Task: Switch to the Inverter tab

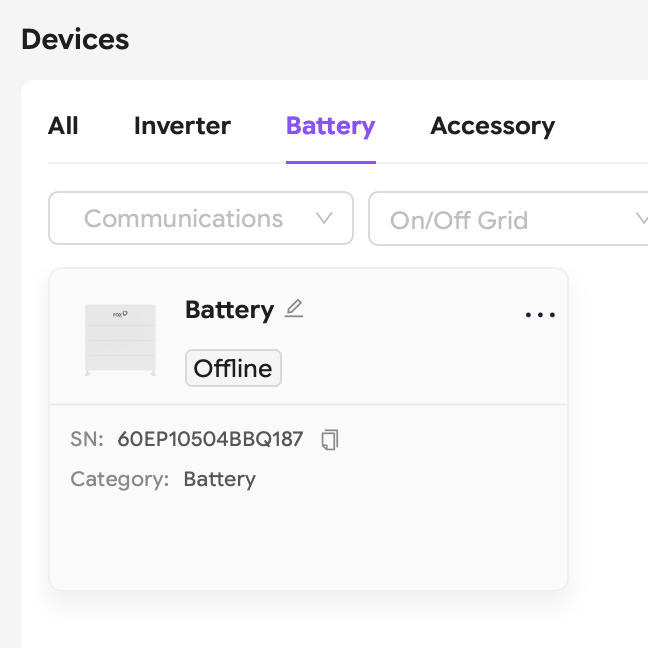Action: pos(182,126)
